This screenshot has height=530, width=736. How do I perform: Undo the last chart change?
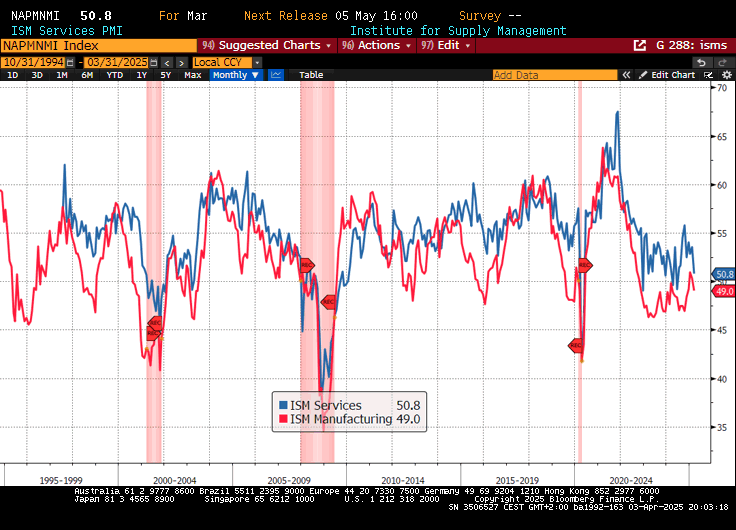[x=701, y=62]
